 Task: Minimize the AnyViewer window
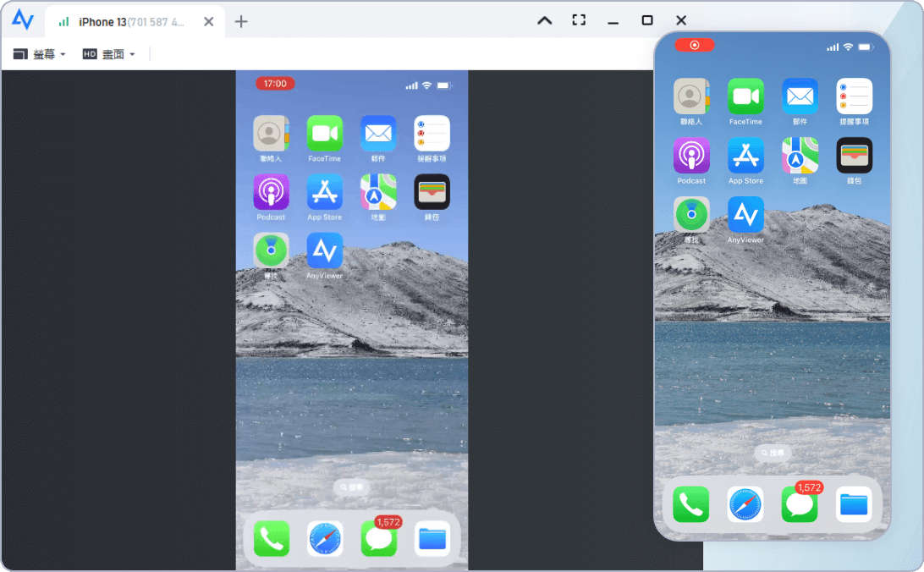[x=613, y=22]
